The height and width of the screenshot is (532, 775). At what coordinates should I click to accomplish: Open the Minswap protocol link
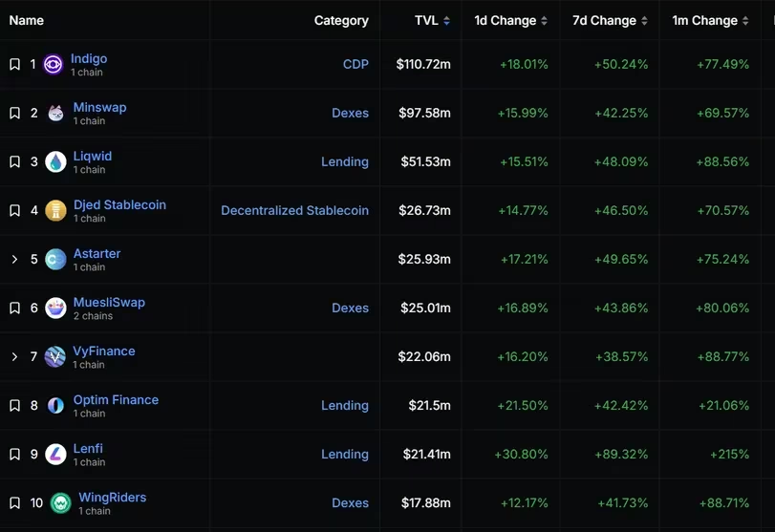click(x=99, y=107)
